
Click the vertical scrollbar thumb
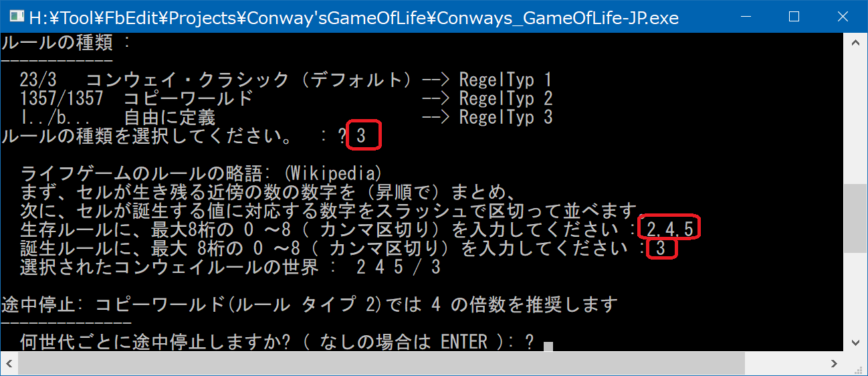855,217
